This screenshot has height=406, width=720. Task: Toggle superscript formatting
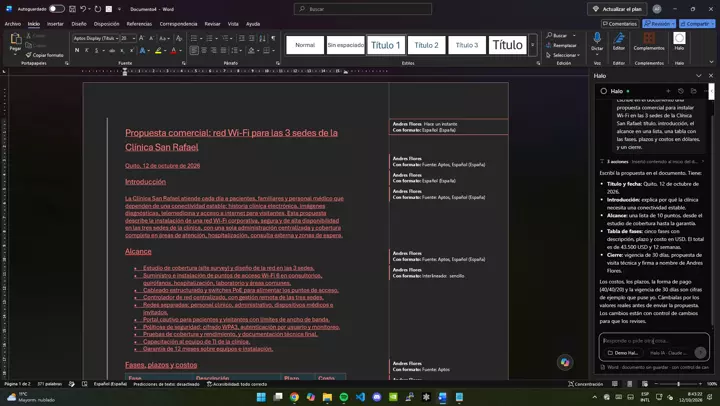pyautogui.click(x=131, y=51)
